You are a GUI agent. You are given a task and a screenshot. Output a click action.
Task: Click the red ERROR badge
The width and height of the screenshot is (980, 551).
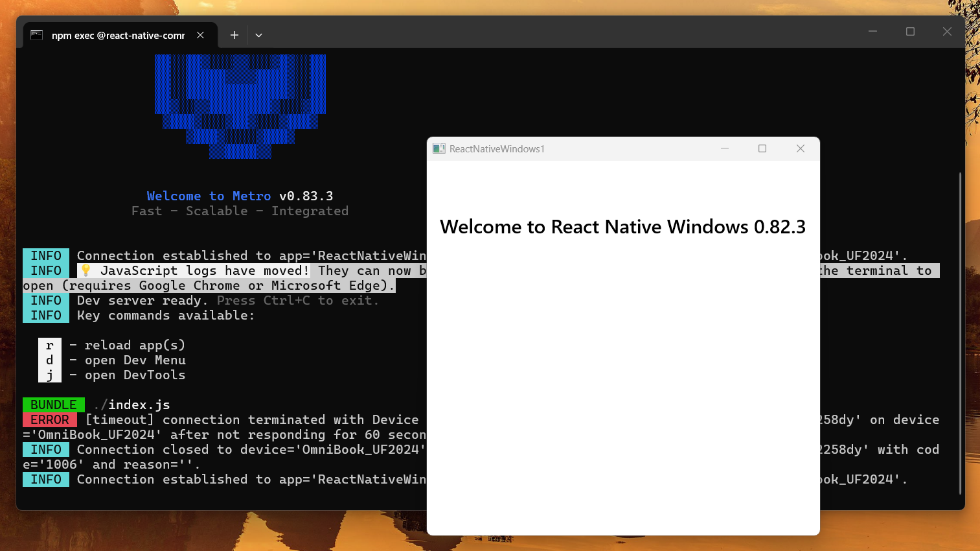pyautogui.click(x=50, y=419)
